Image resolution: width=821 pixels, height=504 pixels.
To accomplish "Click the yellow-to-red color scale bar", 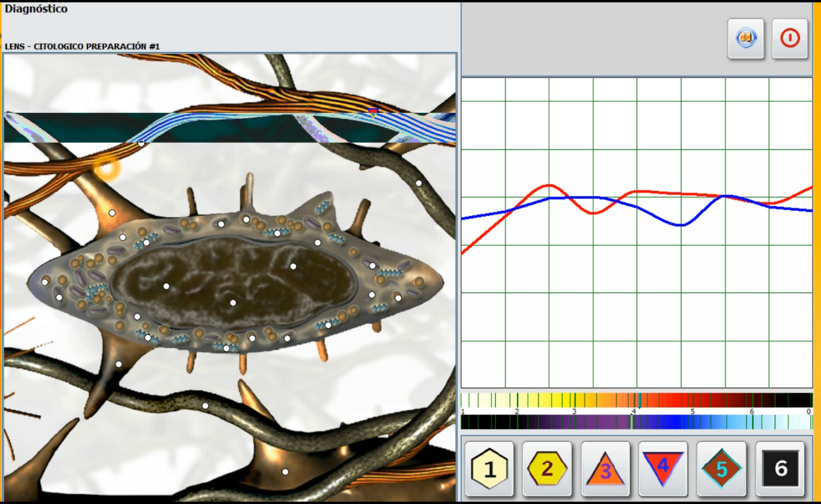I will (x=636, y=400).
